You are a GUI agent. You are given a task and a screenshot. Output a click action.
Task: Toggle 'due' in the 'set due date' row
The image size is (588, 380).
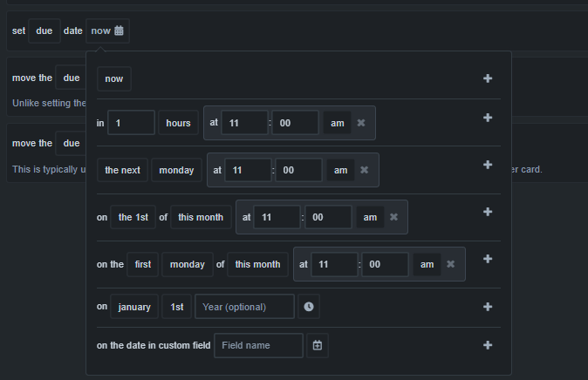point(44,31)
